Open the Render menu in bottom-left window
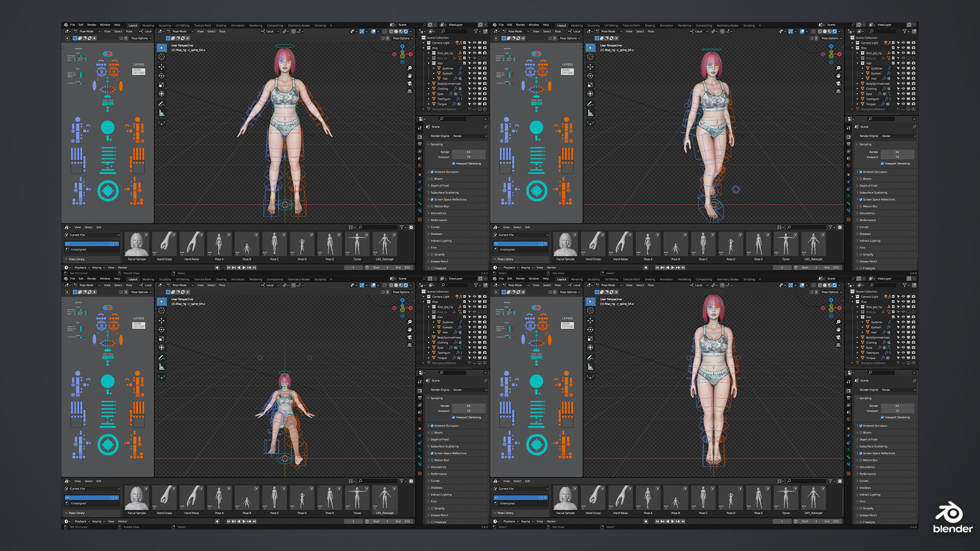 pyautogui.click(x=92, y=279)
